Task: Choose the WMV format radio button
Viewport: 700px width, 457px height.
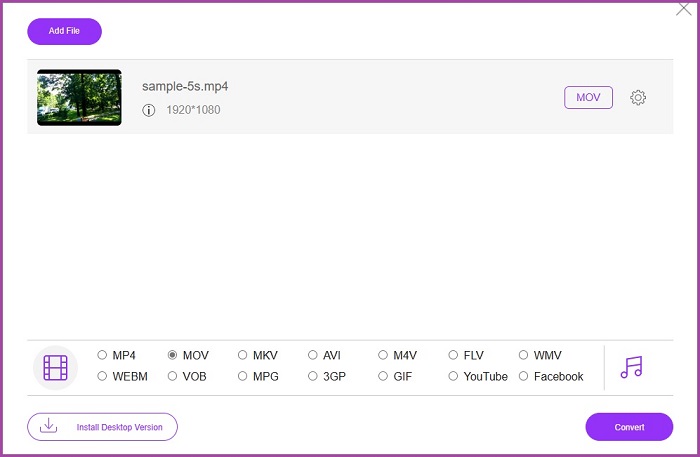Action: coord(523,355)
